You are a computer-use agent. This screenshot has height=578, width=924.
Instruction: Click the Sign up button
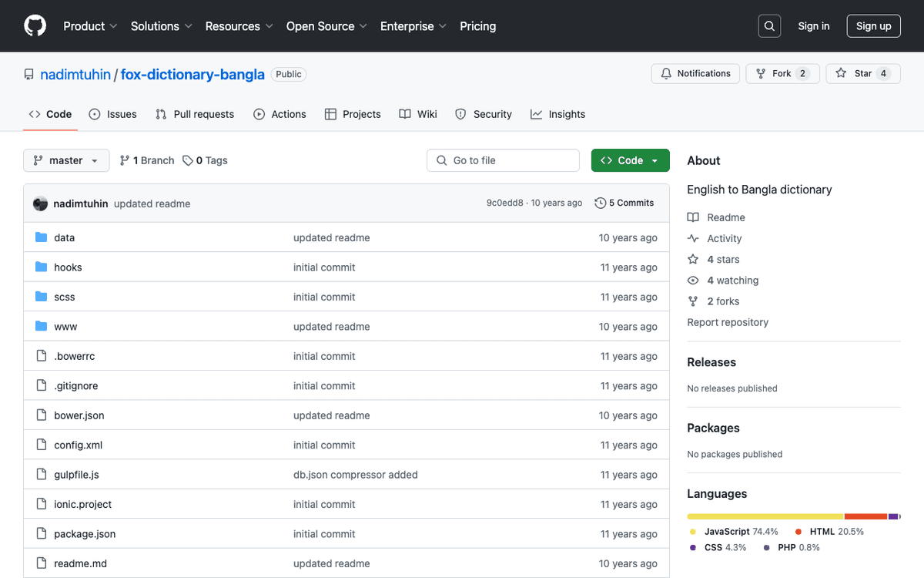(x=874, y=26)
